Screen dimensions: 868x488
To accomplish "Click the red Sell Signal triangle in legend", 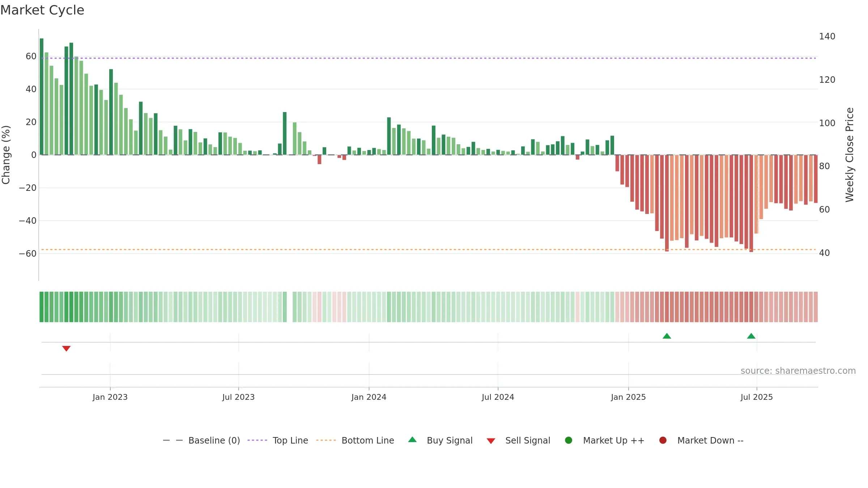I will point(491,441).
